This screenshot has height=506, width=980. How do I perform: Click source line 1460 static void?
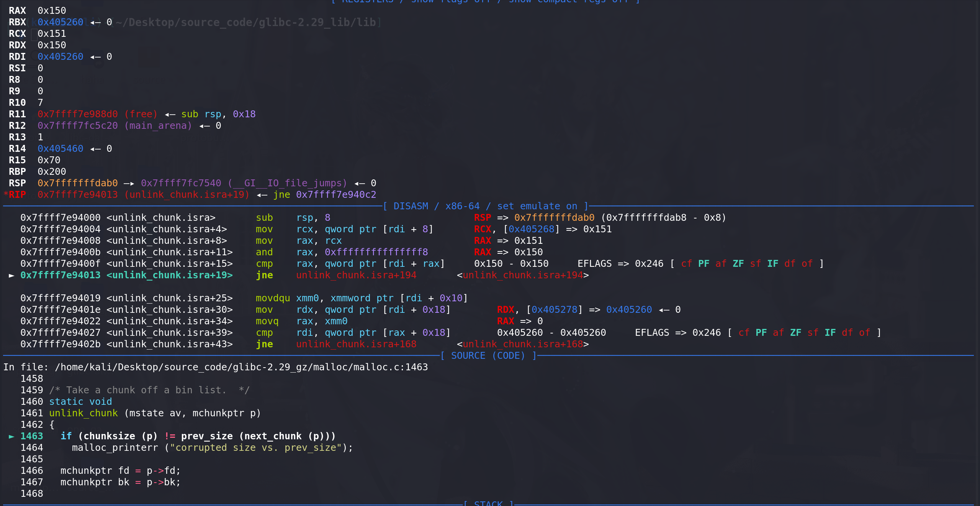tap(80, 402)
